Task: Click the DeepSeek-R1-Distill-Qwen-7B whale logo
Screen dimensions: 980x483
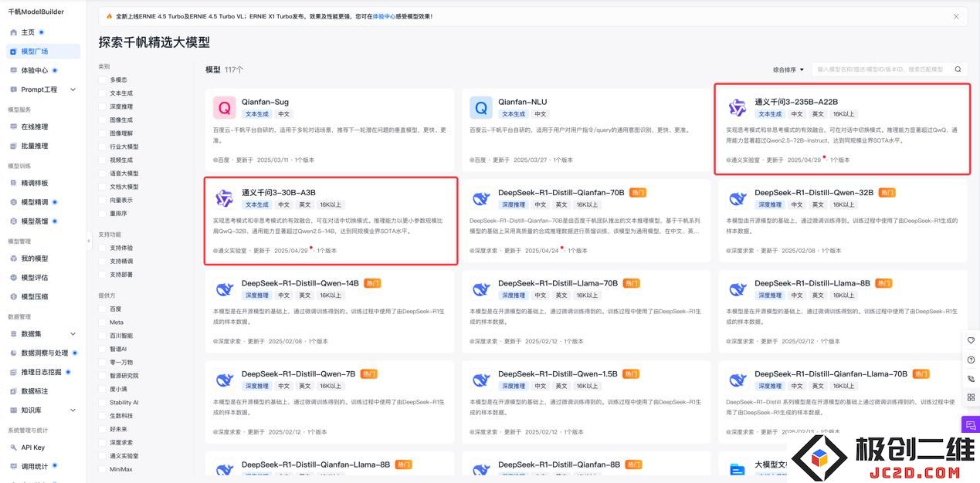Action: pos(225,380)
